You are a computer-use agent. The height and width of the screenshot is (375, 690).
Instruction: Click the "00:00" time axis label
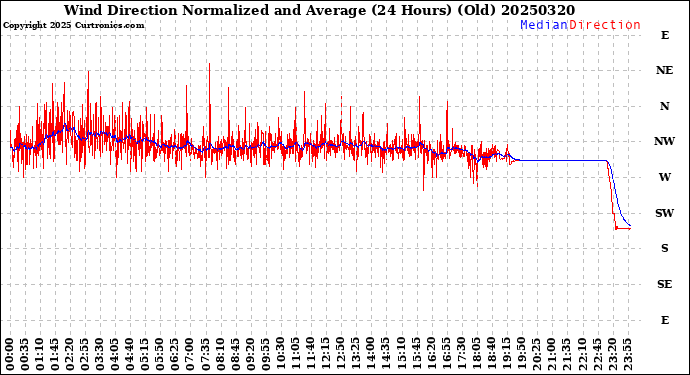point(10,355)
